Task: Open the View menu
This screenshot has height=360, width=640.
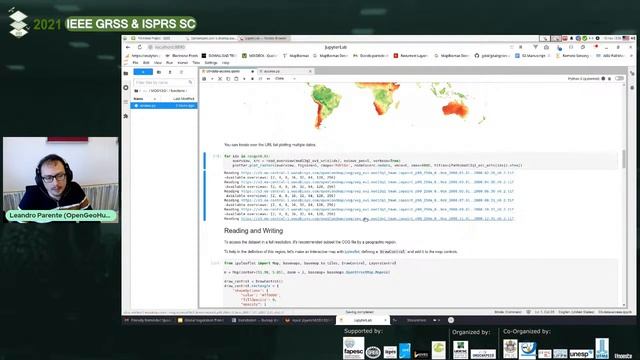Action: [158, 63]
